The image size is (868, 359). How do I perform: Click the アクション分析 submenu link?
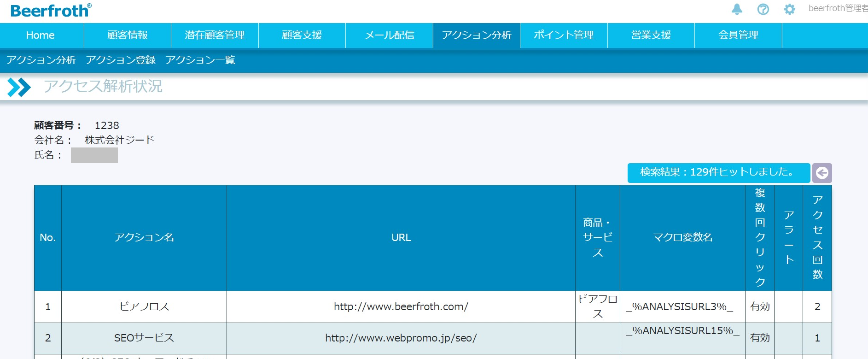click(x=41, y=60)
